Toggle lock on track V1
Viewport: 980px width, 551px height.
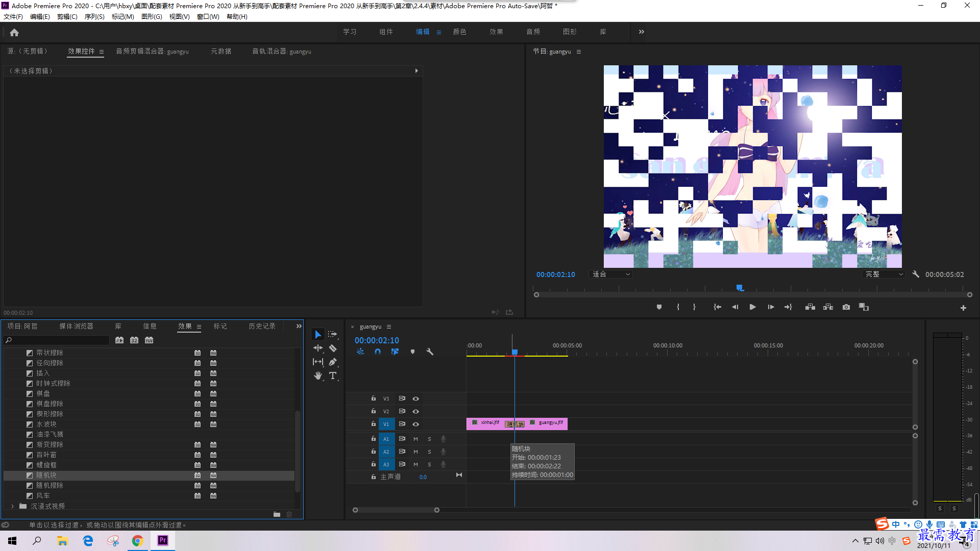[374, 424]
